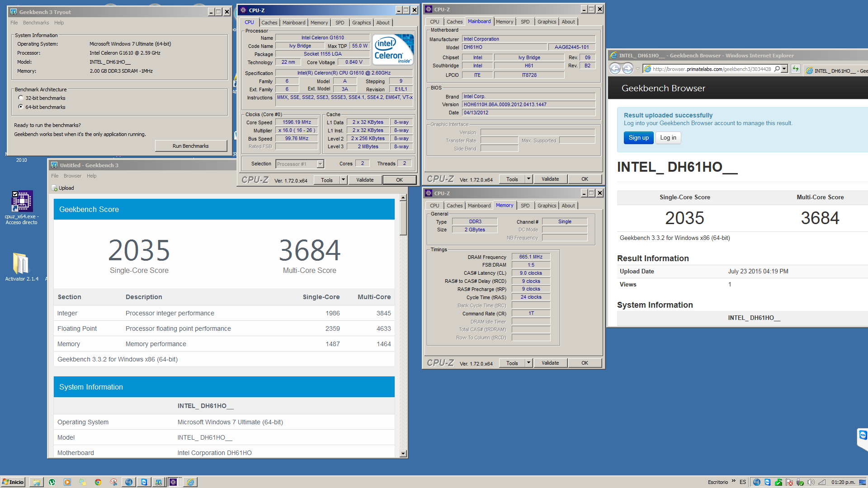Screen dimensions: 868x488
Task: Click Run Benchmarks button
Action: pyautogui.click(x=191, y=146)
